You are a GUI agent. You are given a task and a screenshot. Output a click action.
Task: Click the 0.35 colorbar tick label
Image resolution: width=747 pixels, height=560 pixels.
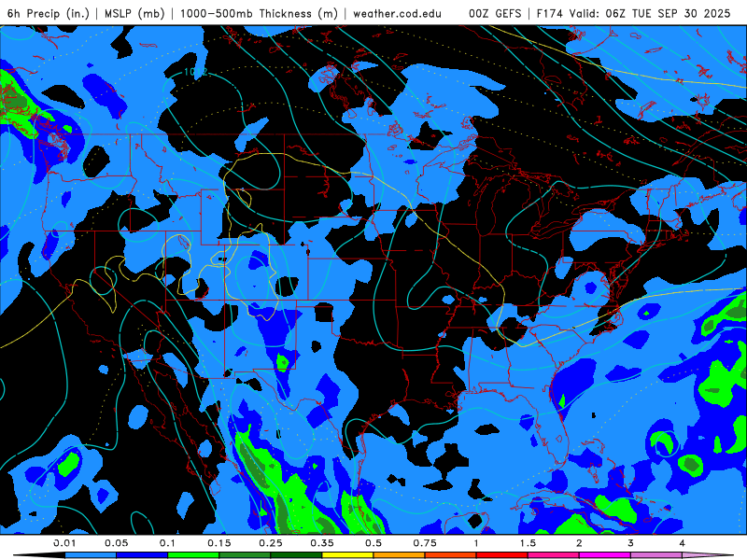pos(322,543)
